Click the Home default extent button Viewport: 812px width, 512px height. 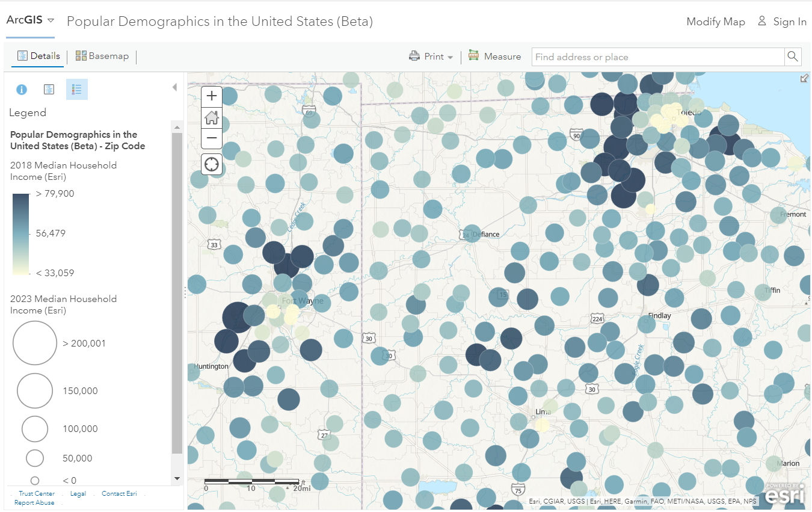click(212, 117)
